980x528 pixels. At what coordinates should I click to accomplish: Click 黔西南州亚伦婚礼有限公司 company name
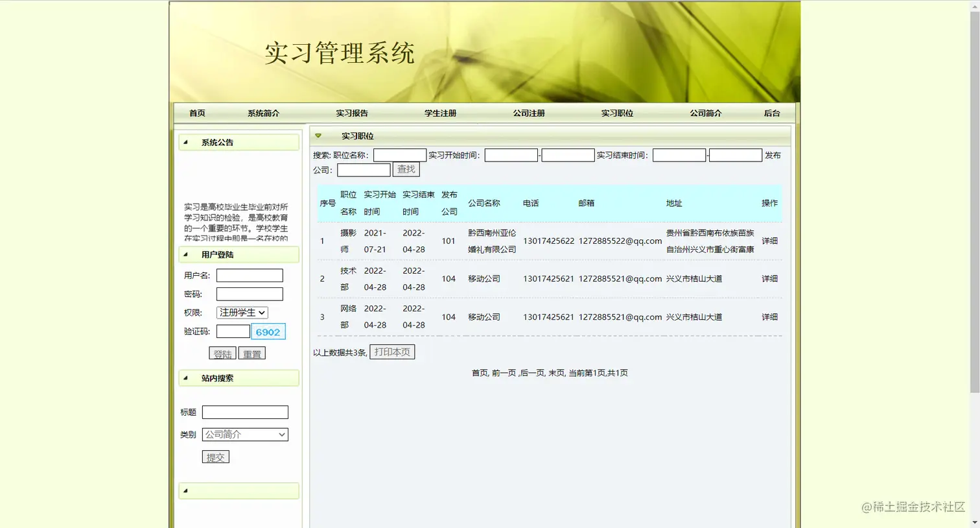pyautogui.click(x=492, y=241)
